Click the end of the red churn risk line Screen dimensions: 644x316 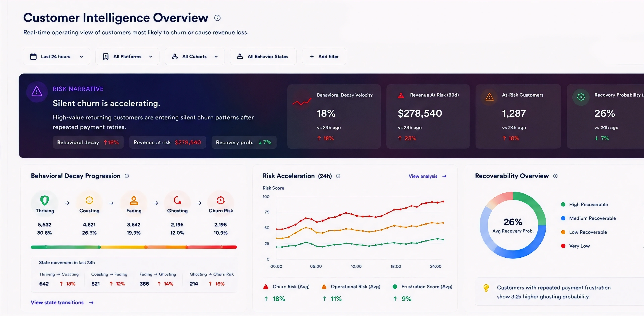[x=443, y=201]
